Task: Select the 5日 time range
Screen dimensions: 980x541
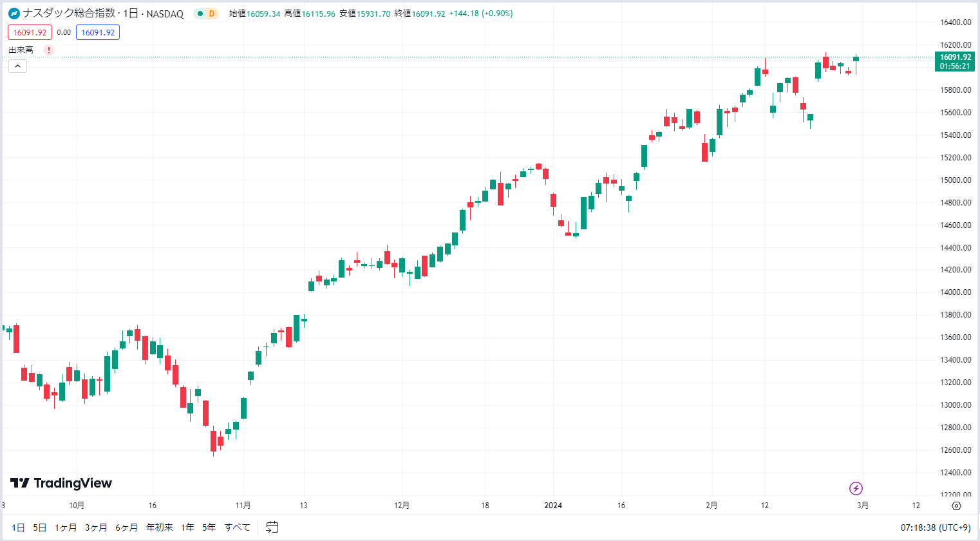Action: click(40, 527)
